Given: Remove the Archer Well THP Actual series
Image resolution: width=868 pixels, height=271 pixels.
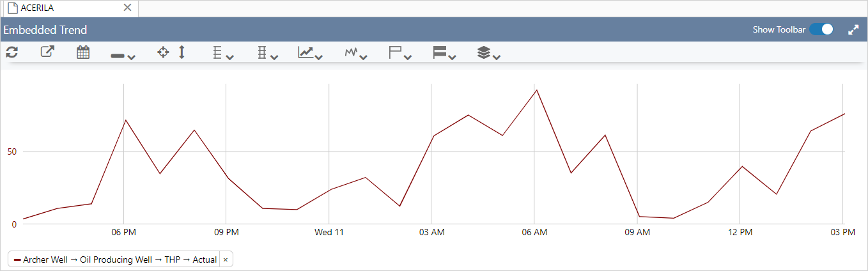Looking at the screenshot, I should [226, 259].
